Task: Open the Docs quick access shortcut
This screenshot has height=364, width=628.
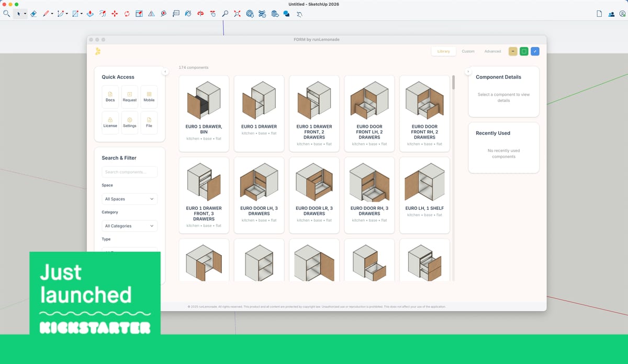Action: coord(110,97)
